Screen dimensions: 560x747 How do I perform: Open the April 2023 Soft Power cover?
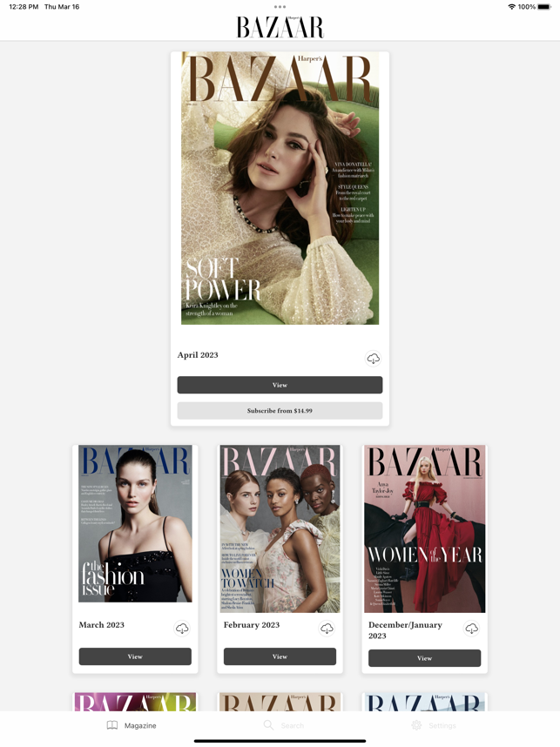click(280, 188)
